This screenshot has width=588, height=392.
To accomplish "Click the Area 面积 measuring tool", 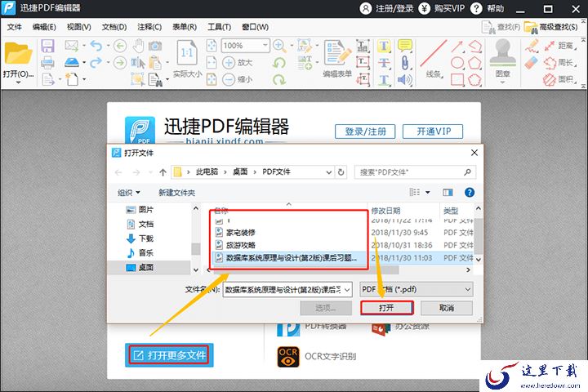I will [559, 79].
